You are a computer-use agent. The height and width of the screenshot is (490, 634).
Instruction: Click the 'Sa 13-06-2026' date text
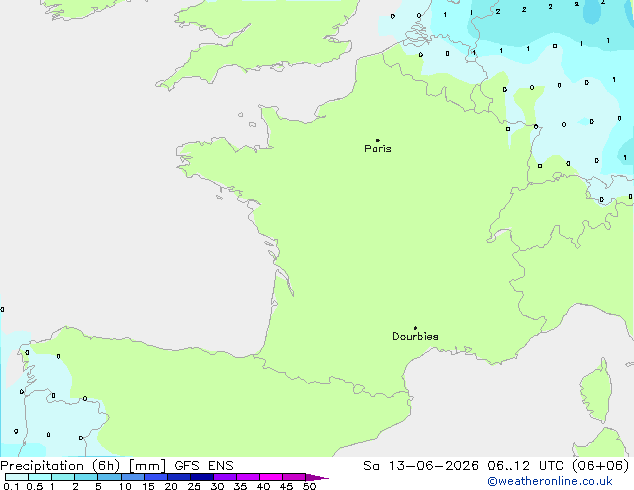tap(421, 466)
